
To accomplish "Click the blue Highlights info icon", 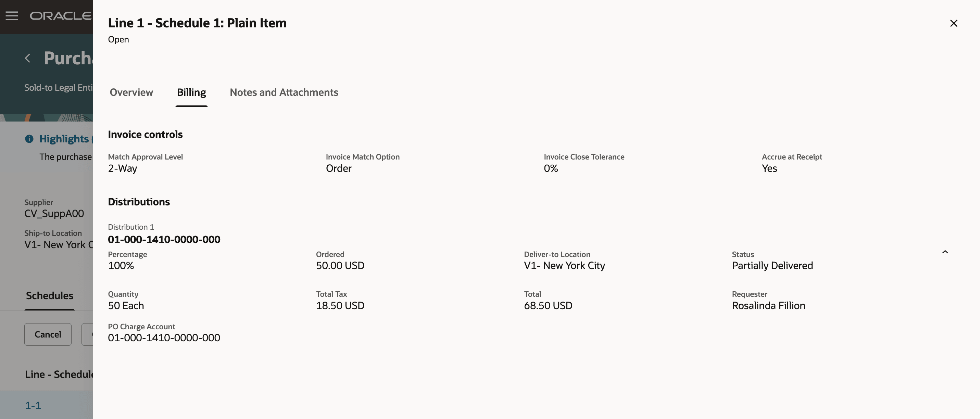I will [29, 139].
